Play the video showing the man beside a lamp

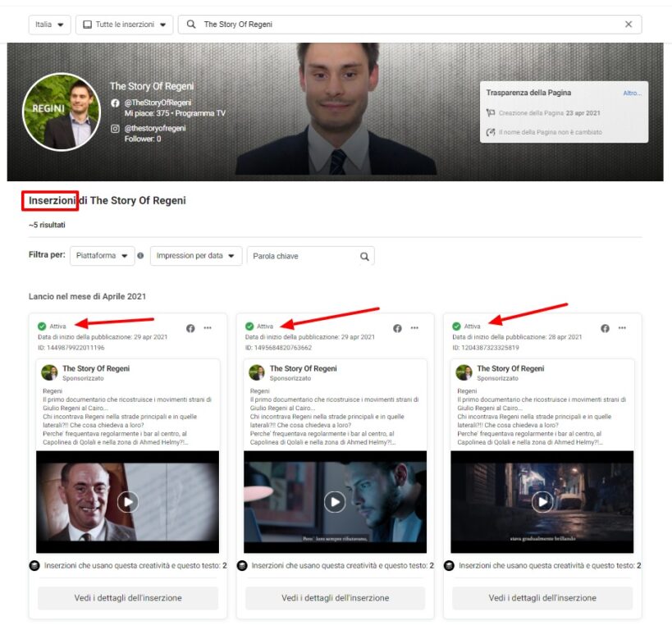pos(335,502)
